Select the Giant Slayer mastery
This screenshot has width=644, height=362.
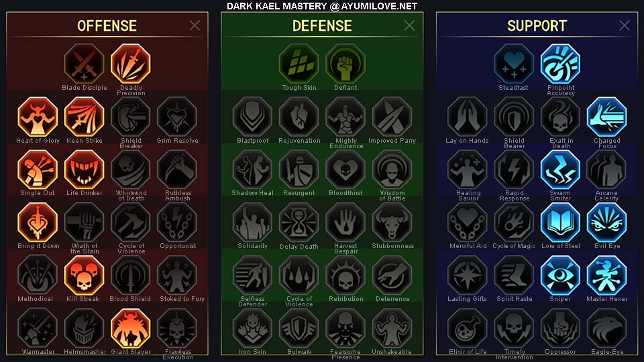(x=131, y=328)
